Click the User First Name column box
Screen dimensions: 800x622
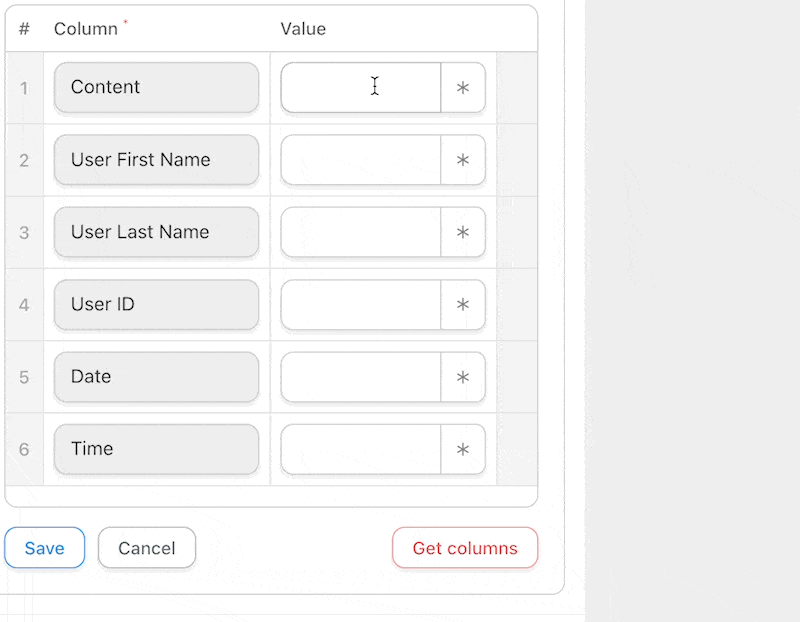click(156, 160)
